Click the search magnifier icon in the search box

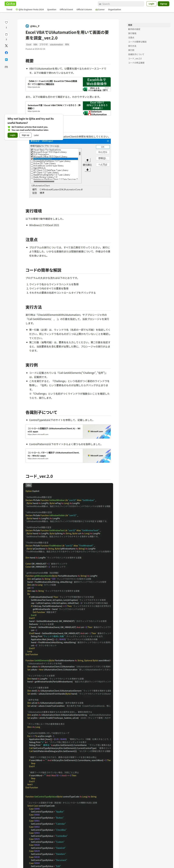point(100,4)
